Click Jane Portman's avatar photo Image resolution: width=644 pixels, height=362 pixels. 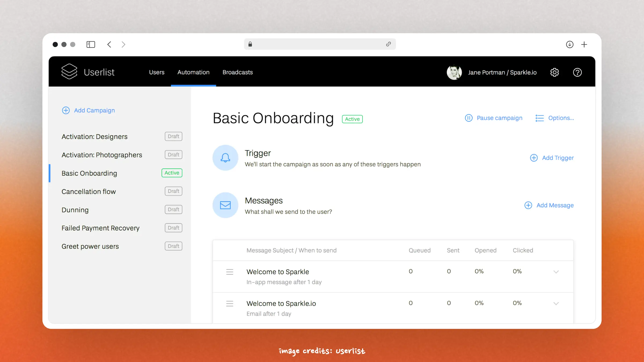point(454,72)
